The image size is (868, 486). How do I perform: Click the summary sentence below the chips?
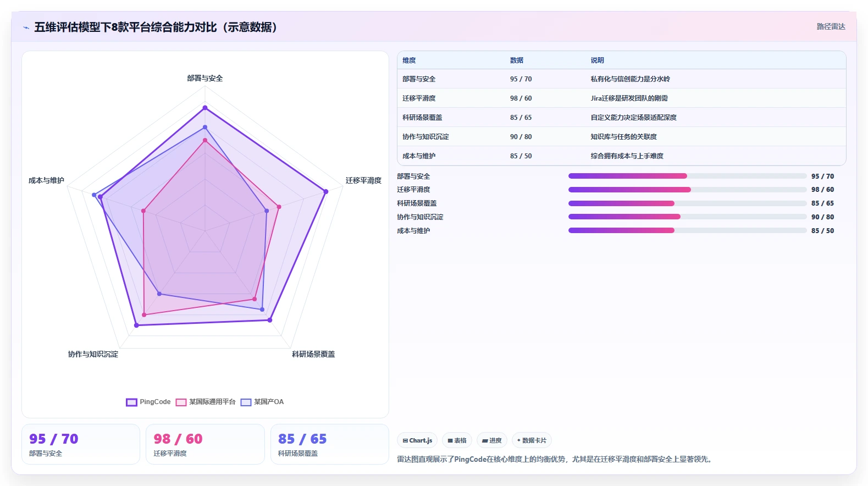(556, 459)
